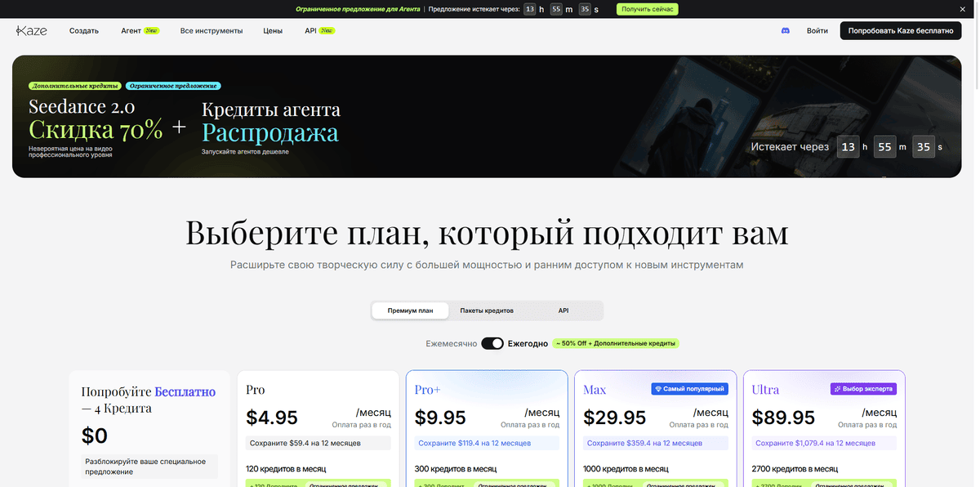The width and height of the screenshot is (980, 487).
Task: Click 'Истекает через' countdown in banner
Action: pos(847,147)
